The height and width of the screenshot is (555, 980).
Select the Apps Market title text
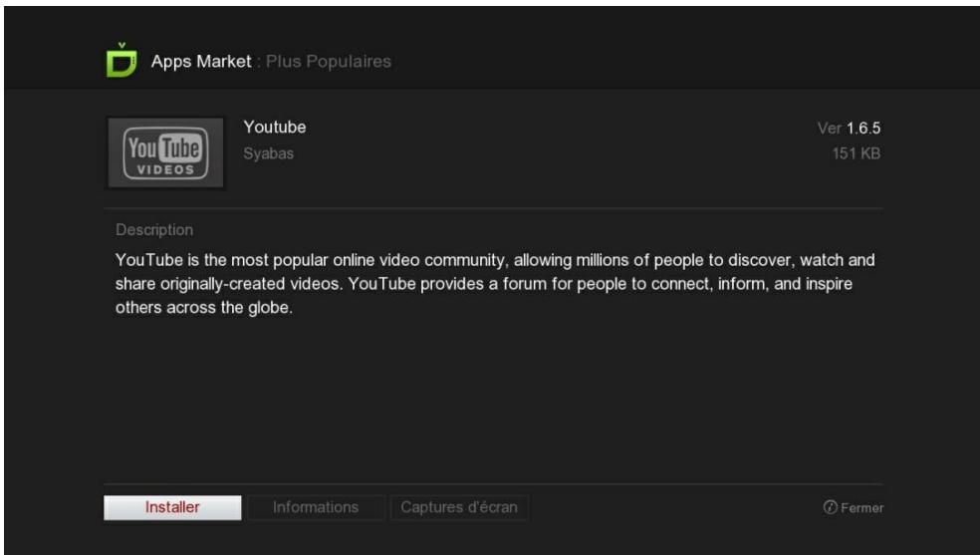click(201, 61)
